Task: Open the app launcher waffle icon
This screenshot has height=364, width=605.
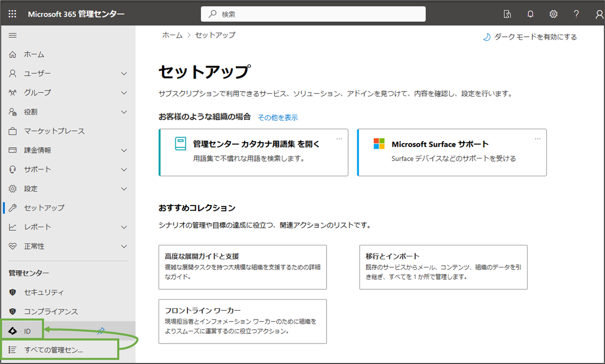Action: click(12, 14)
